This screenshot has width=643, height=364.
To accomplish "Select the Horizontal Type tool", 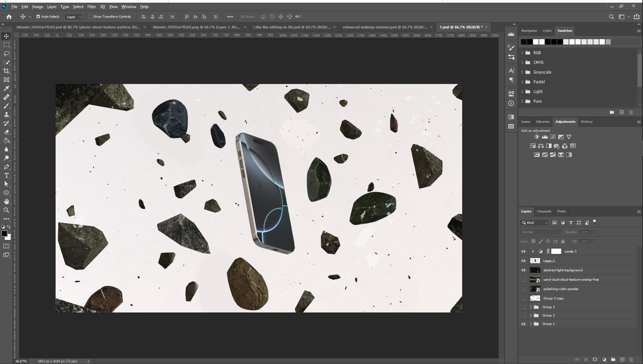I will (x=6, y=175).
